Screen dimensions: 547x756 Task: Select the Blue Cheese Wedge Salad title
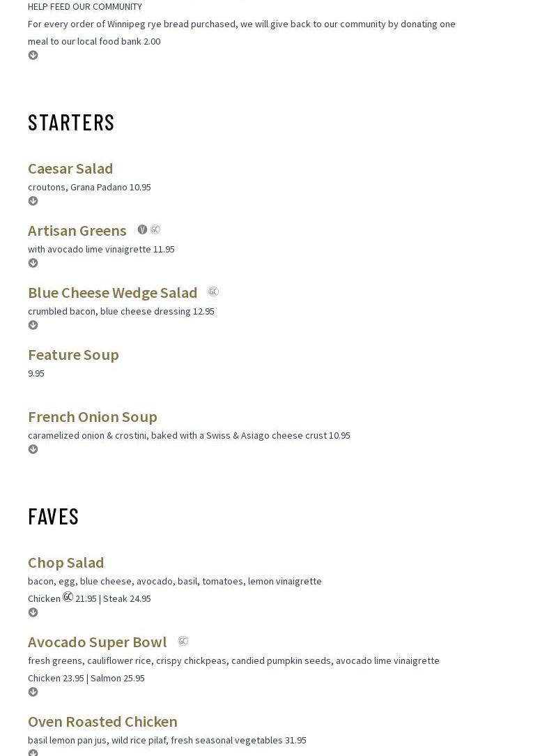click(x=112, y=292)
